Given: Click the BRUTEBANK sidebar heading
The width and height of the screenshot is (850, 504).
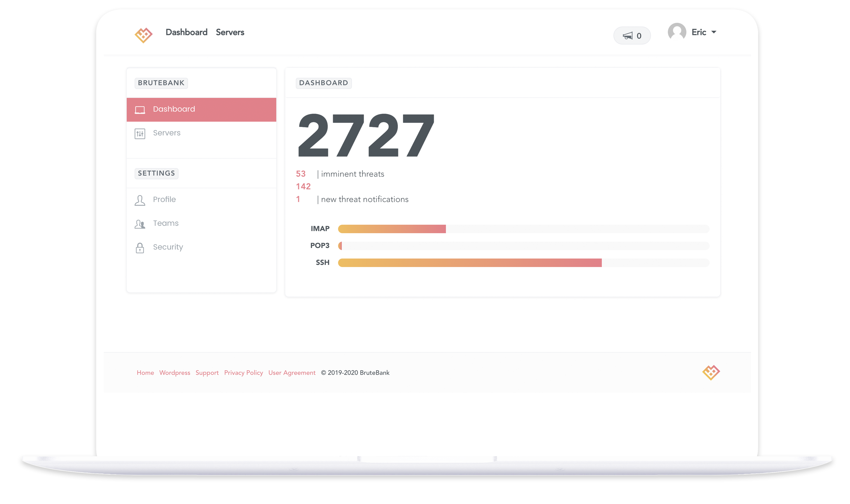Looking at the screenshot, I should (x=161, y=83).
